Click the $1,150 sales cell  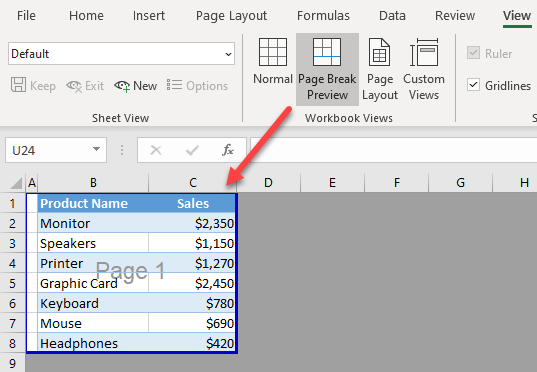click(192, 243)
